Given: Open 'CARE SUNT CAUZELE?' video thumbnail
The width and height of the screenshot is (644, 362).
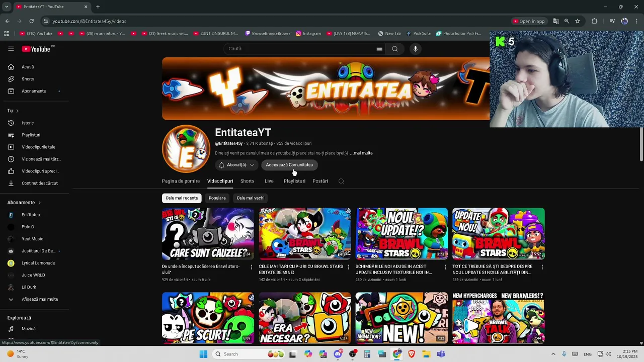Looking at the screenshot, I should click(x=208, y=234).
